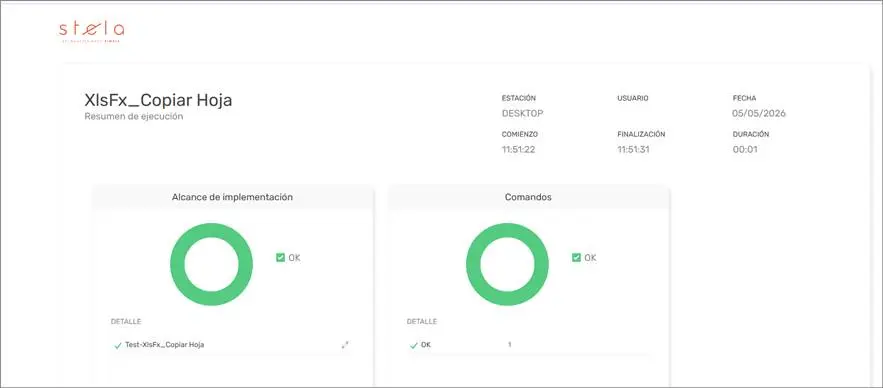Click the date value 05/05/2026

(759, 113)
